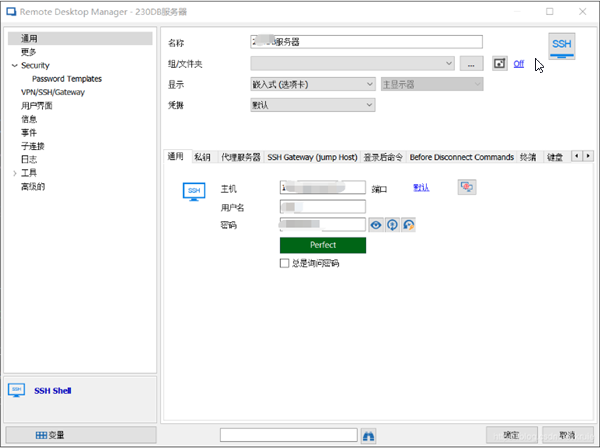The height and width of the screenshot is (448, 600).
Task: Click the SSH monitor icon beside host field
Action: click(x=194, y=191)
